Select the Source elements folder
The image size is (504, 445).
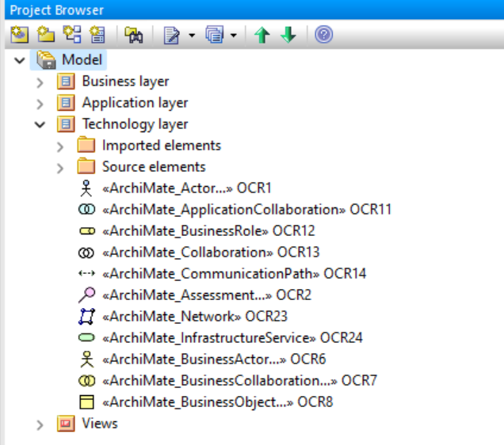(x=153, y=167)
